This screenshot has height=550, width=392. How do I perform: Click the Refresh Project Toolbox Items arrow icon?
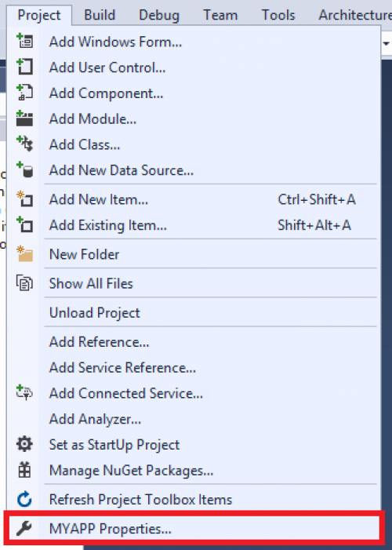coord(24,499)
